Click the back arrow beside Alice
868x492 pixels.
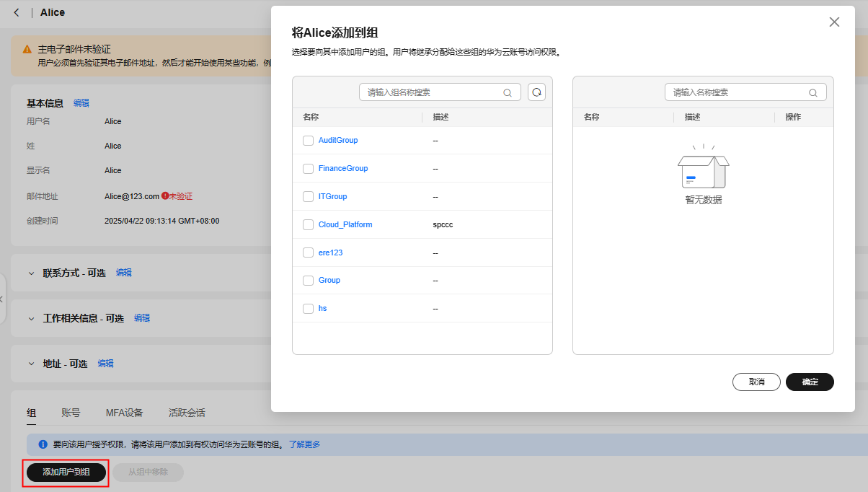coord(17,12)
